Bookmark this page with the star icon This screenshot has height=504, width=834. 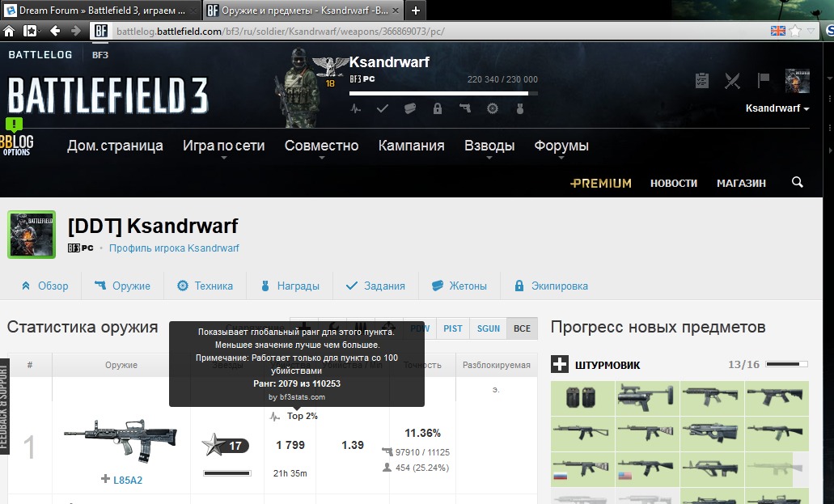coord(795,31)
